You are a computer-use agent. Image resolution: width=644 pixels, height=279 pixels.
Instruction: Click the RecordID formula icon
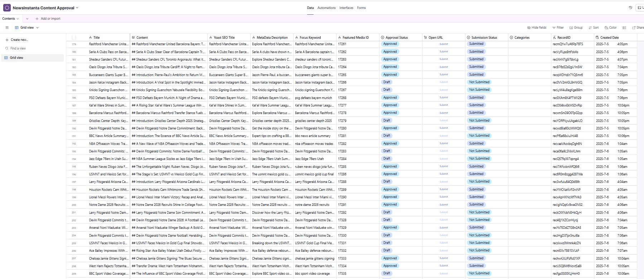tap(555, 37)
